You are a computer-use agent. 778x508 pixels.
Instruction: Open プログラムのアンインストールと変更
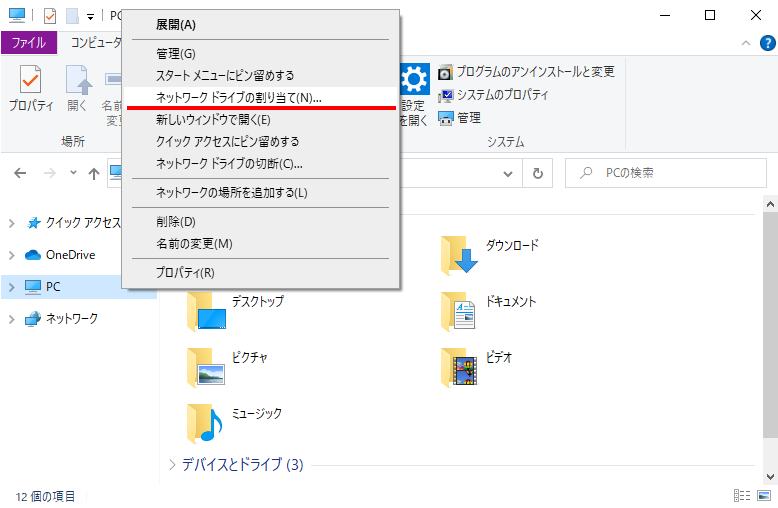(x=535, y=72)
